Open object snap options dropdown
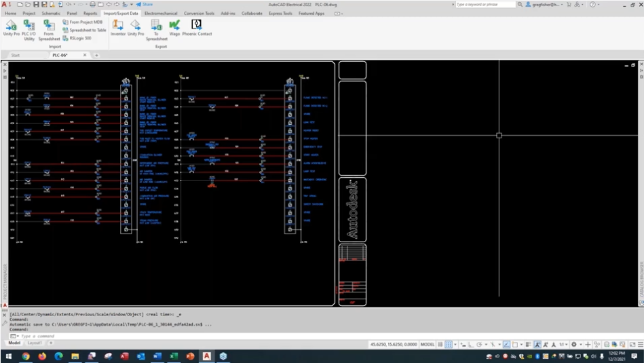Screen dimensions: 644x363 (x=522, y=345)
